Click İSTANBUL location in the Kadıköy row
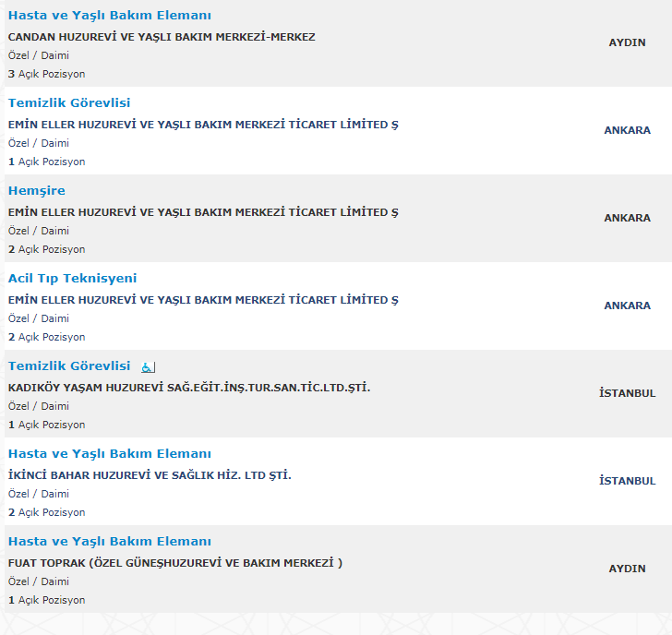This screenshot has height=635, width=672. [x=627, y=393]
